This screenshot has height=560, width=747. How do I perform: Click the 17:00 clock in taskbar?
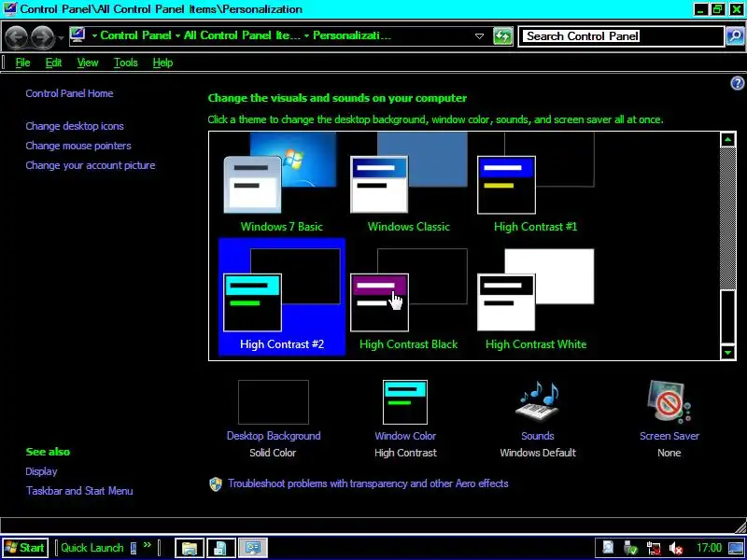click(x=710, y=548)
